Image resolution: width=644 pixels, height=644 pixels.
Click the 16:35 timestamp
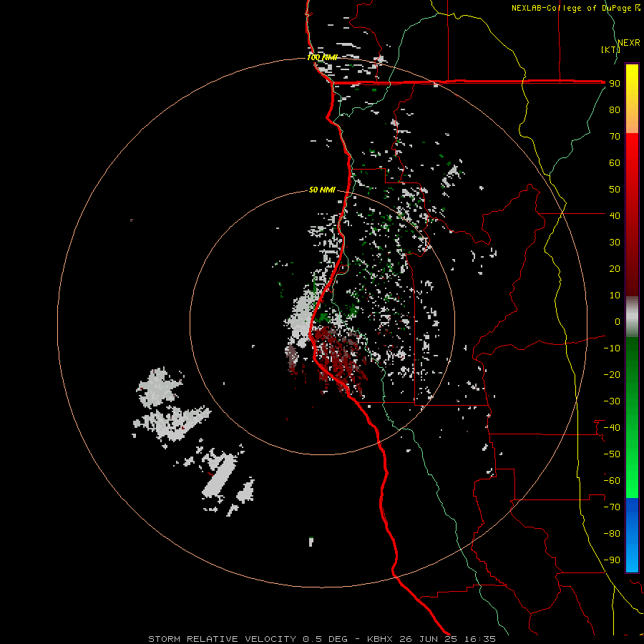(480, 639)
